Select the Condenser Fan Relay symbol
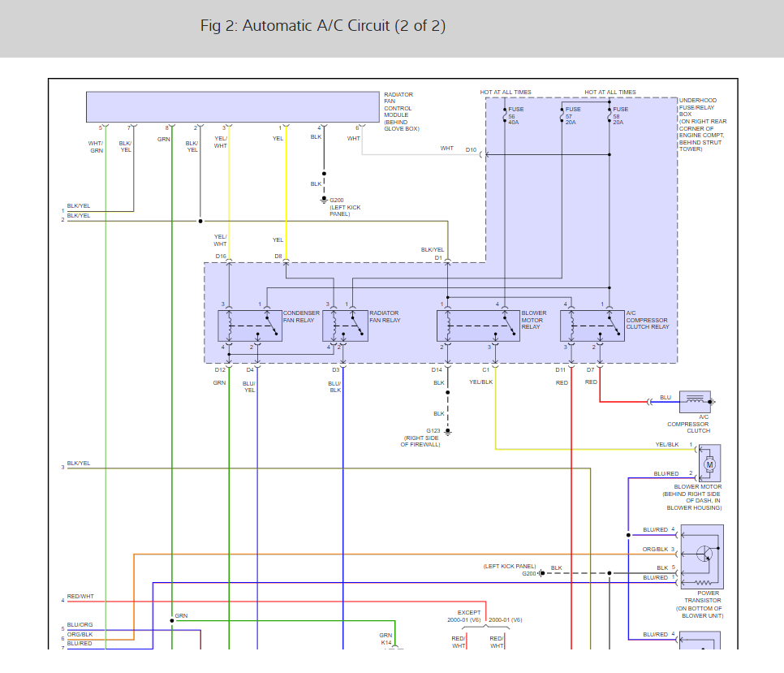 pyautogui.click(x=250, y=324)
